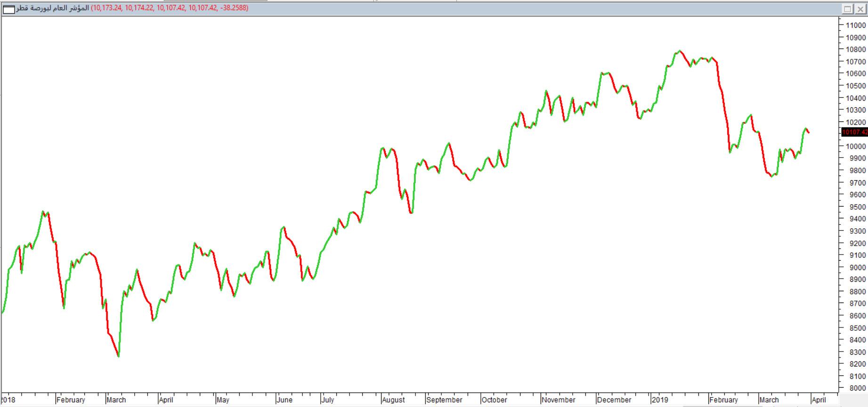
Task: Click the 9200 price axis label
Action: pos(858,243)
